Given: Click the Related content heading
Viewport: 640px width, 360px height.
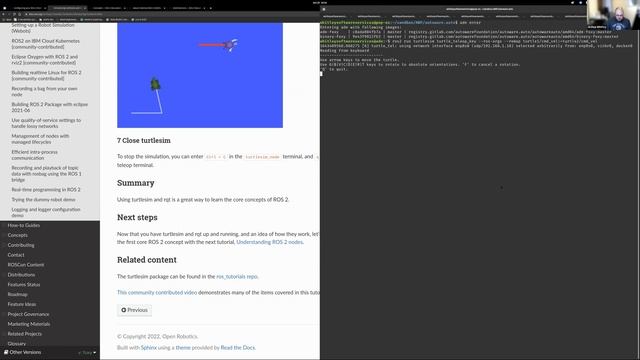Looking at the screenshot, I should [147, 260].
